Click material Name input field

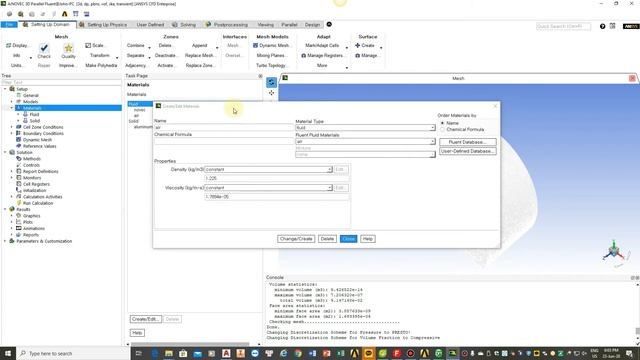pos(224,127)
